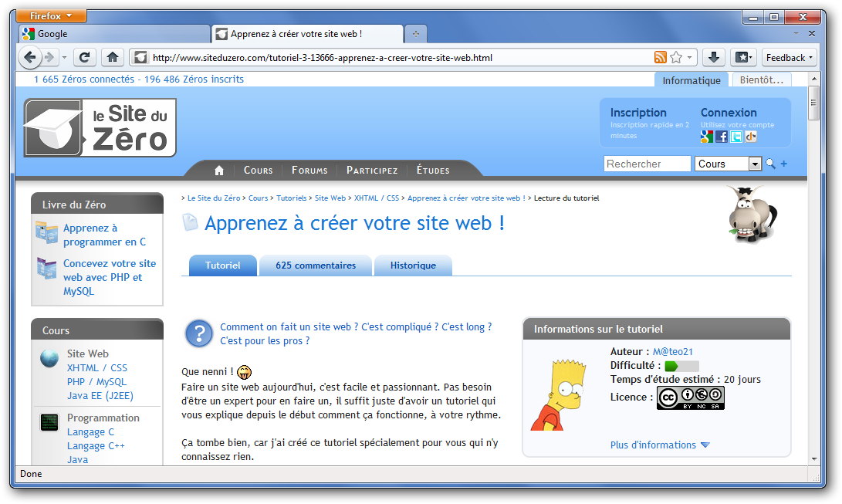Click the PHP MySQL book icon
The width and height of the screenshot is (842, 504).
(x=47, y=268)
